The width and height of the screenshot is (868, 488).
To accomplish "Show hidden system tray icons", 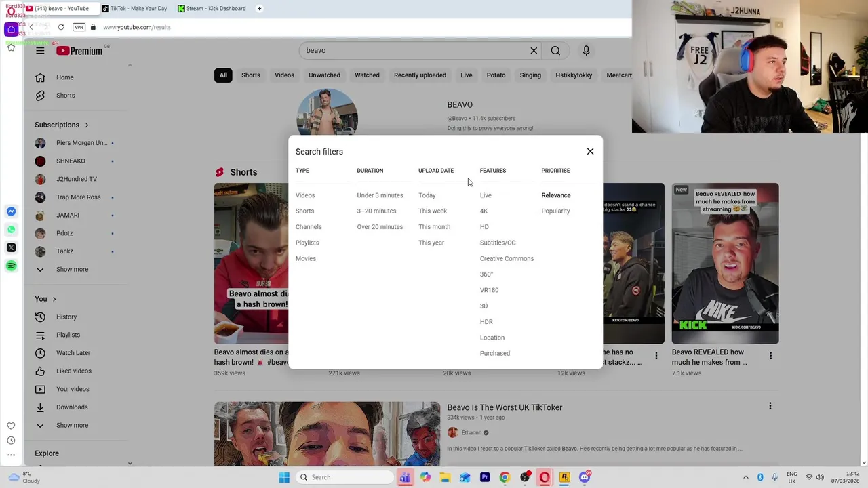I will (745, 477).
